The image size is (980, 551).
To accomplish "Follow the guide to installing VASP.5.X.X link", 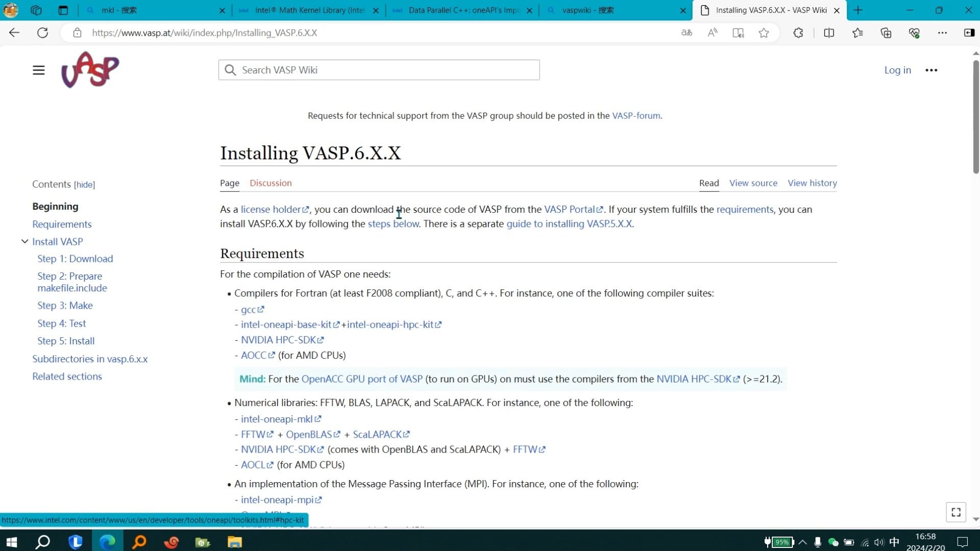I will (x=569, y=223).
